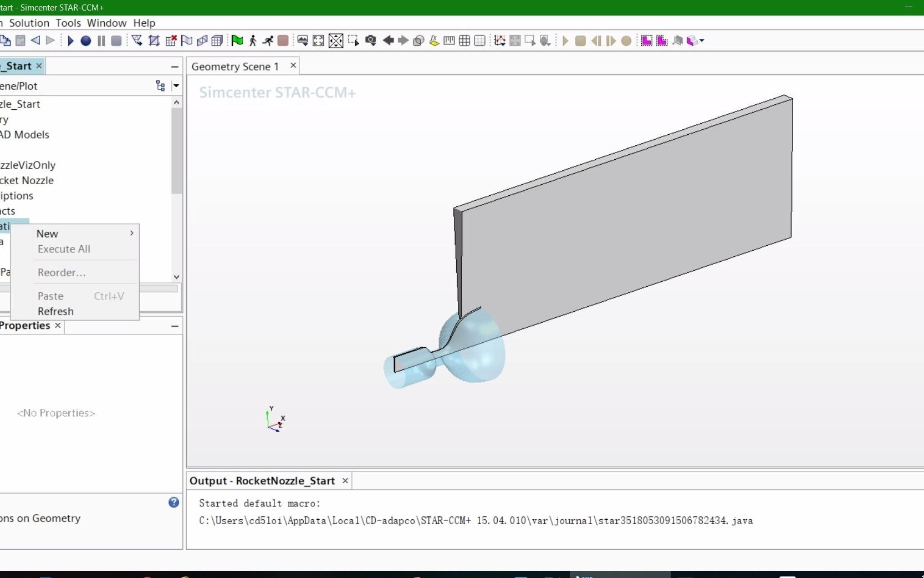The width and height of the screenshot is (924, 578).
Task: Open the Solution menu
Action: pyautogui.click(x=29, y=23)
